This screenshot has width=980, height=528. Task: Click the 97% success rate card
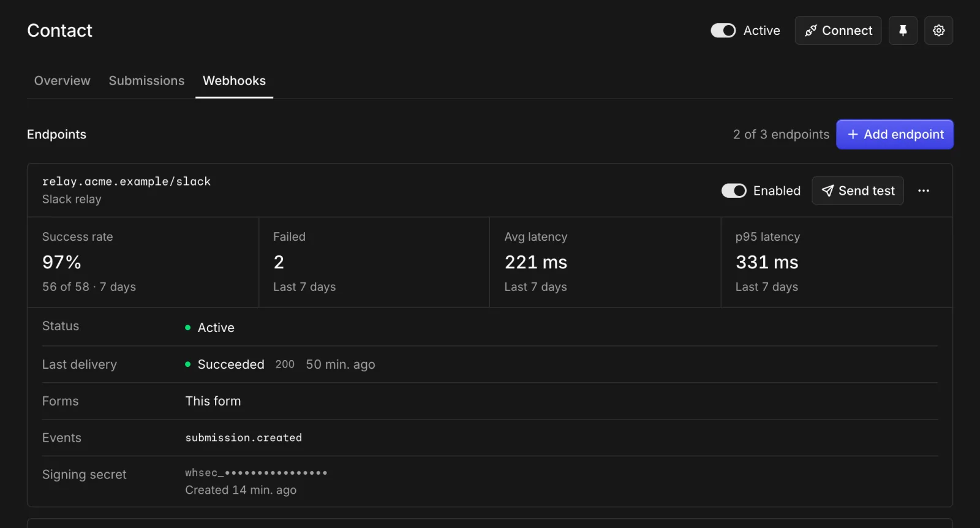click(x=143, y=262)
